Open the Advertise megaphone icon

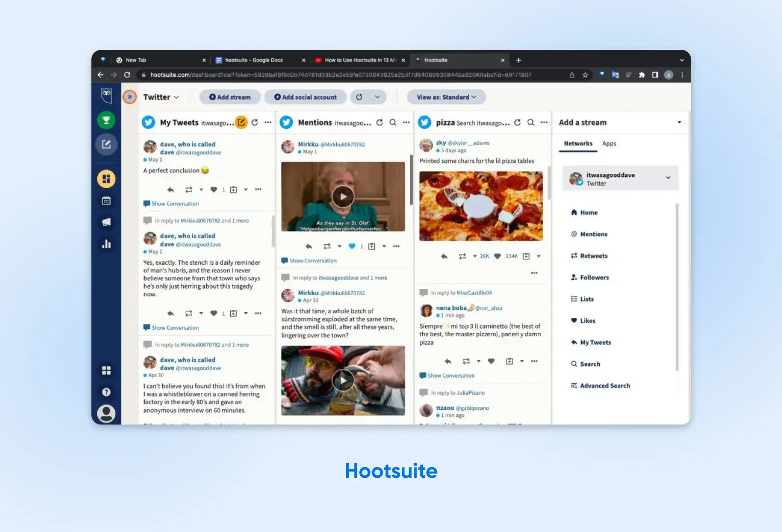click(106, 222)
